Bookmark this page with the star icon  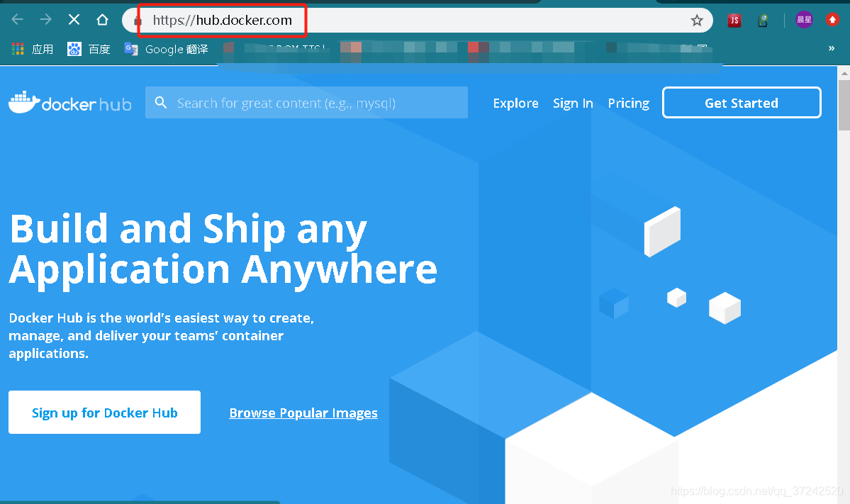point(697,21)
